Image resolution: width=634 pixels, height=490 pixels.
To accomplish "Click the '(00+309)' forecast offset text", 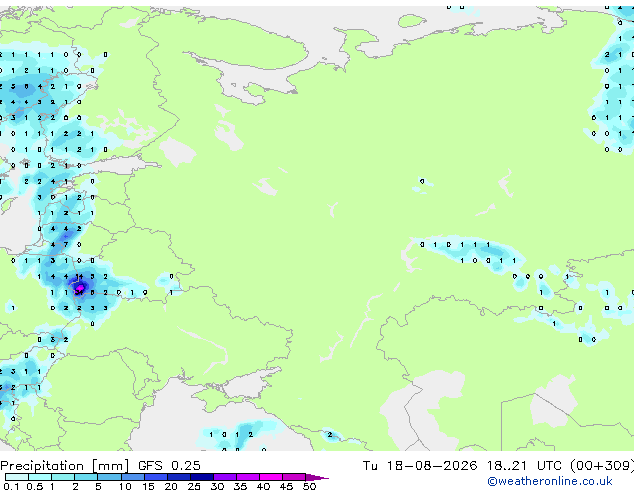I will pos(602,466).
